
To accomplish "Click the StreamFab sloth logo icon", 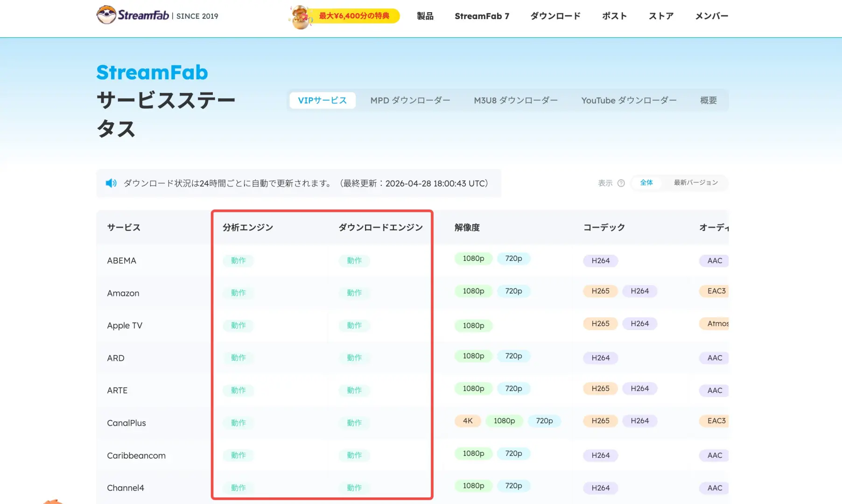I will (x=106, y=15).
